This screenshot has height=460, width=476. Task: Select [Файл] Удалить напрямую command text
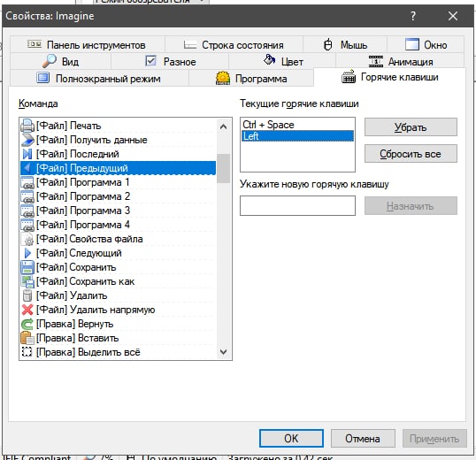click(x=96, y=310)
